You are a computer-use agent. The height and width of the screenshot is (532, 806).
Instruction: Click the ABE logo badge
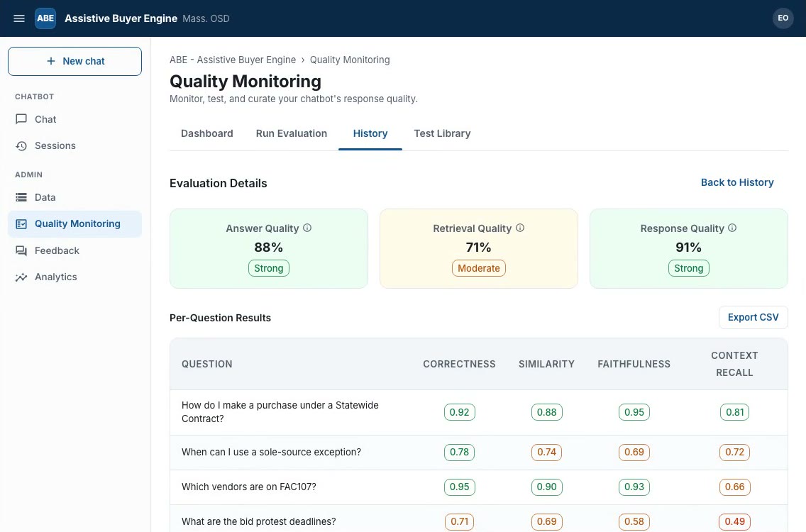(x=45, y=18)
